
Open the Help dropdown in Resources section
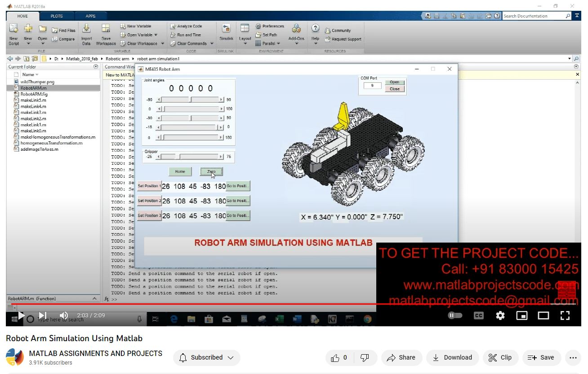pos(315,44)
